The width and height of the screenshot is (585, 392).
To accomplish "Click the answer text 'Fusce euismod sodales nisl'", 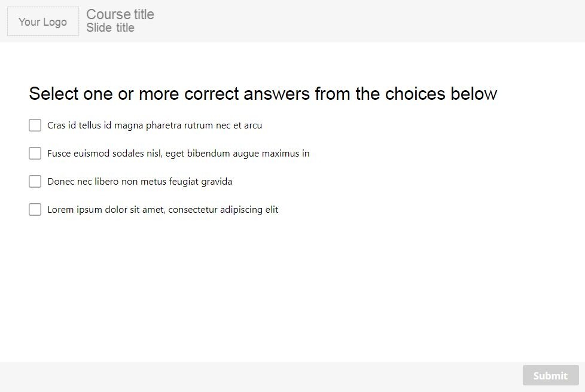I will [105, 154].
